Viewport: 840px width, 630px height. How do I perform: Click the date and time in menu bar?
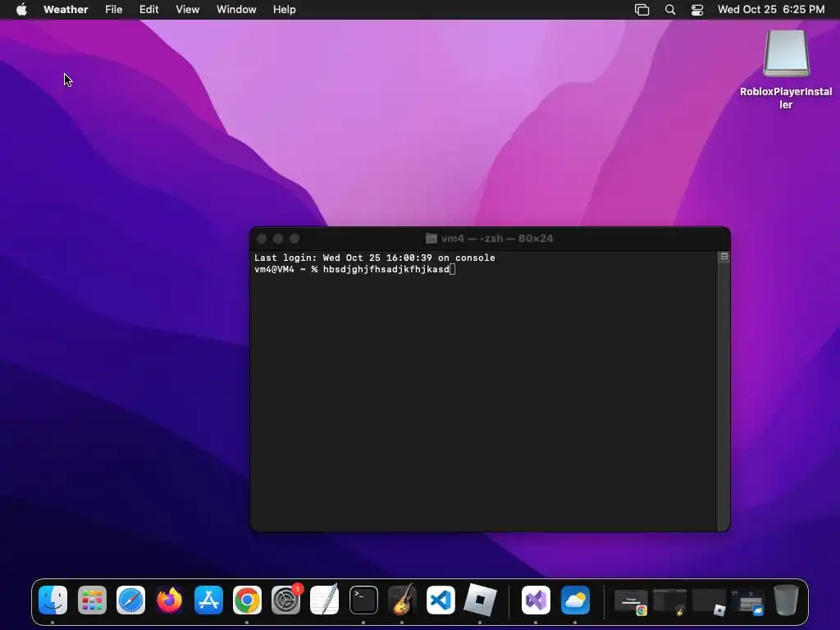coord(771,9)
